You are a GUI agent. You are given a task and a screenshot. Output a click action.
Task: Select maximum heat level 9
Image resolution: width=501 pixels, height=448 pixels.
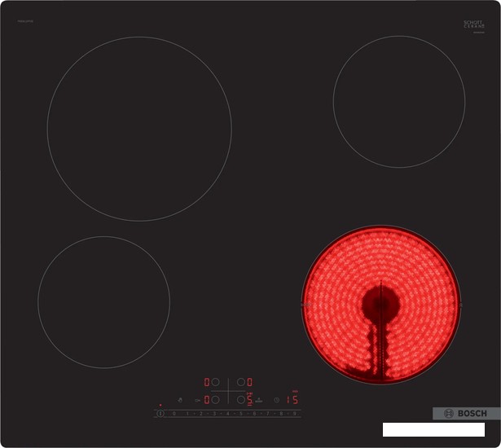295,414
